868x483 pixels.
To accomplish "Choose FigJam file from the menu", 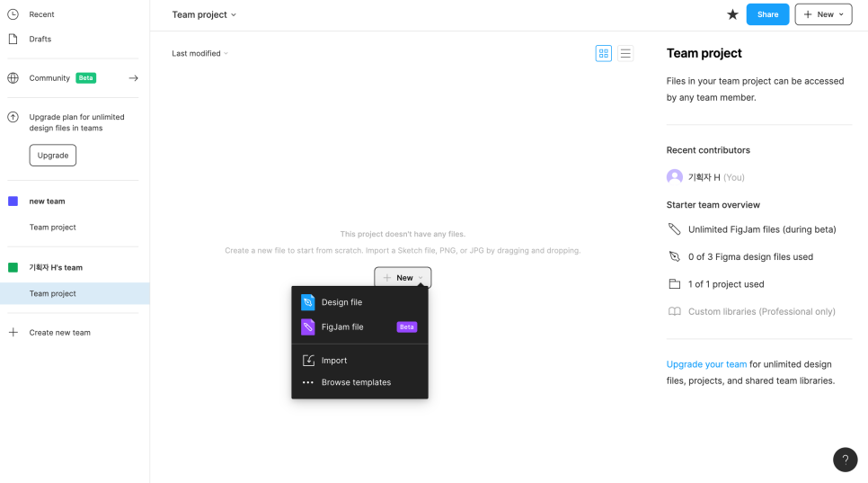I will [x=359, y=326].
